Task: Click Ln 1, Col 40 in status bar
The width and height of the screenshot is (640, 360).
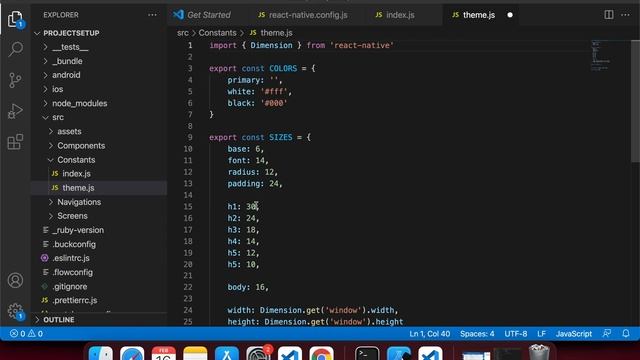Action: pyautogui.click(x=429, y=333)
